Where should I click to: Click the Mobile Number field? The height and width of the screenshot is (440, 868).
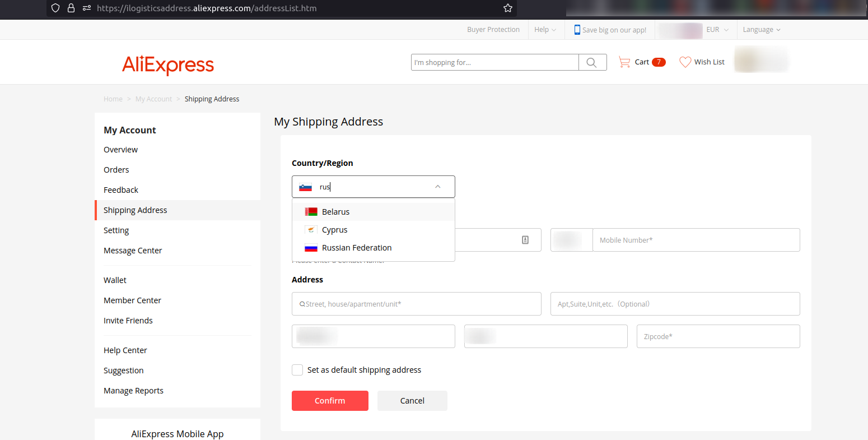(x=696, y=240)
